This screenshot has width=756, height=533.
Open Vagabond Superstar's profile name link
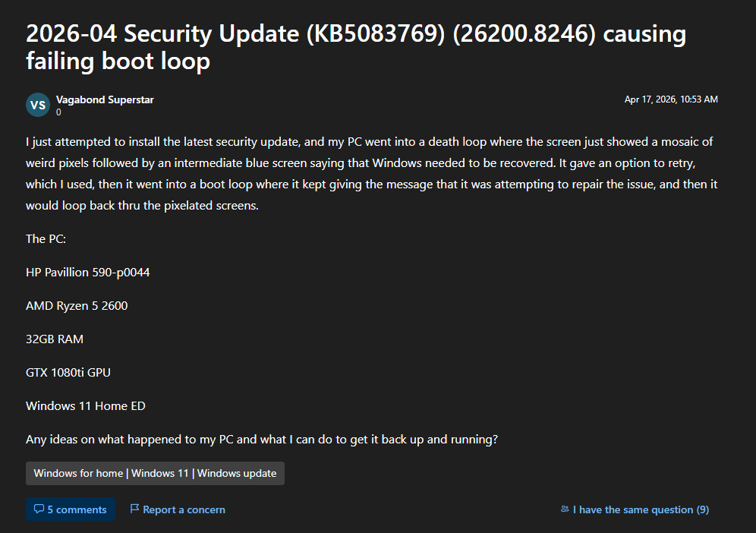(x=105, y=99)
